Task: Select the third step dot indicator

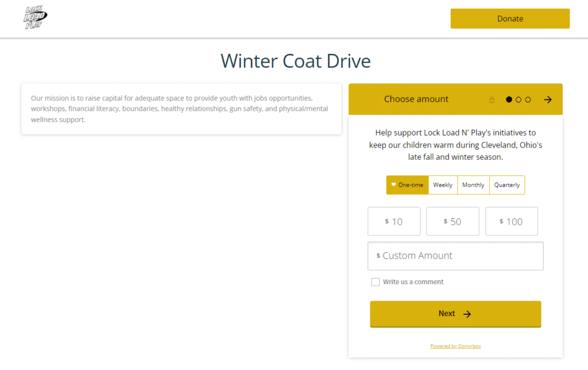Action: [x=527, y=99]
